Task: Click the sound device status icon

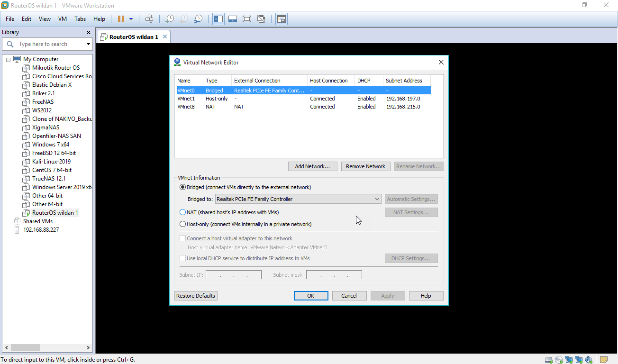Action: pyautogui.click(x=589, y=359)
